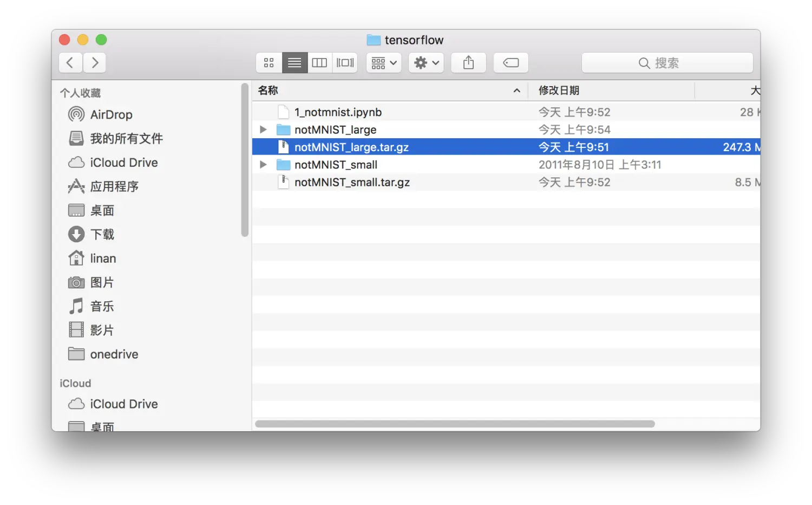812x505 pixels.
Task: Click the notMNIST_small folder icon
Action: pyautogui.click(x=284, y=165)
